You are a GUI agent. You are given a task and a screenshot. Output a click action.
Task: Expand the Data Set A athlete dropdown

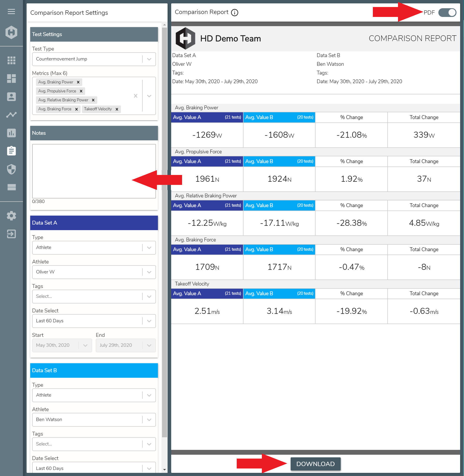coord(149,272)
